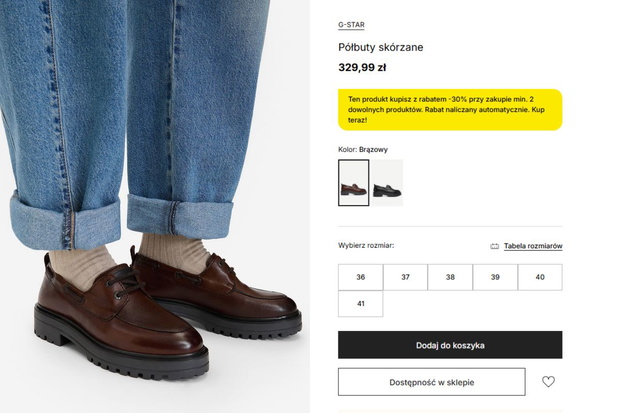Choose size 40
The height and width of the screenshot is (413, 620).
tap(540, 277)
